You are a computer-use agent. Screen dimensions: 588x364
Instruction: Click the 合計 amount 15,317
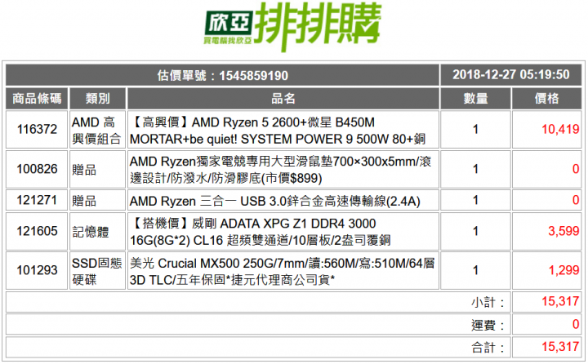click(x=560, y=347)
